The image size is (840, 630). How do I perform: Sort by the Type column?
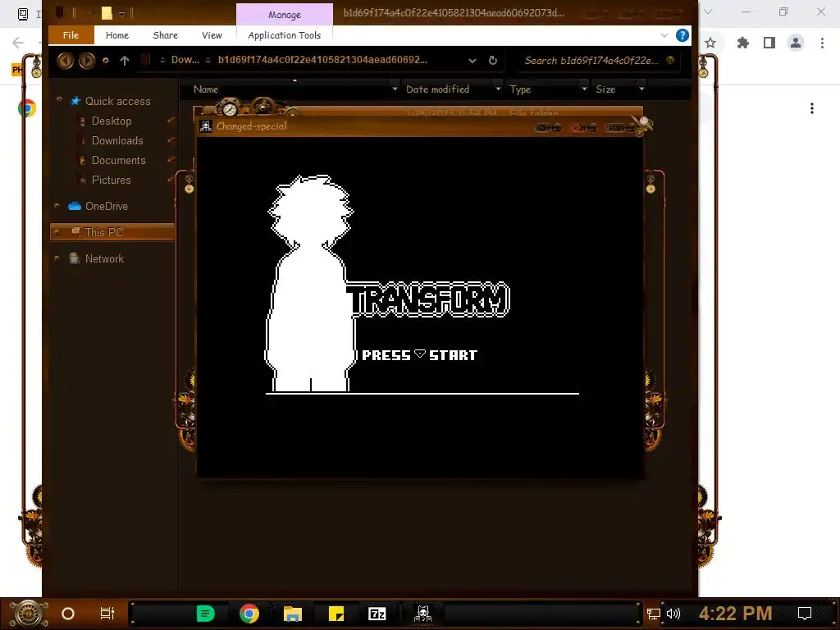520,89
